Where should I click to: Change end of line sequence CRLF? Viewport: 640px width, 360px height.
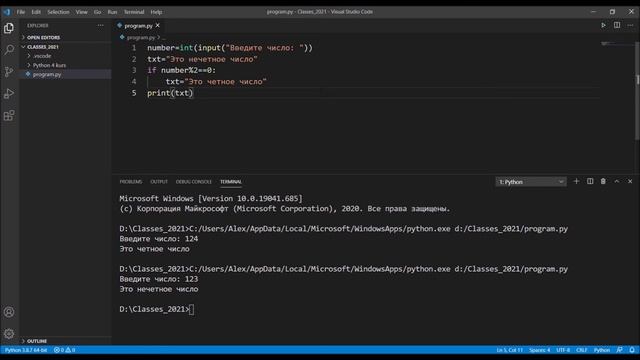(x=581, y=350)
